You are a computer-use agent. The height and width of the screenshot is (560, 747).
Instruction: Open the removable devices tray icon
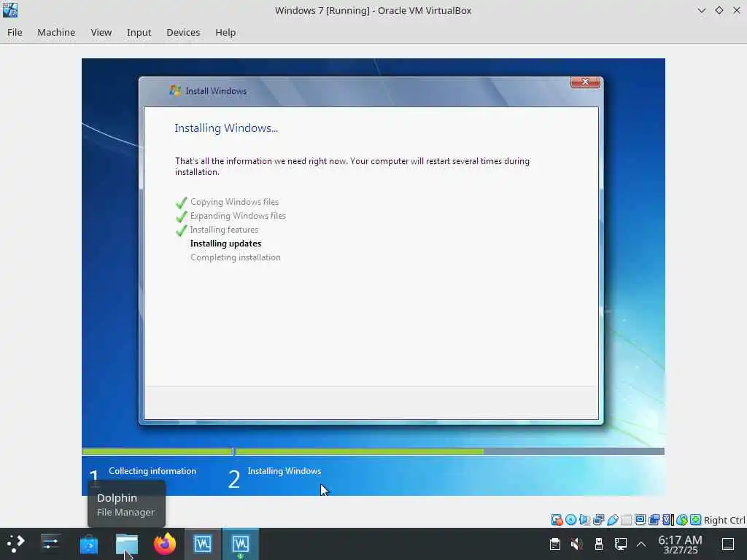click(x=599, y=544)
